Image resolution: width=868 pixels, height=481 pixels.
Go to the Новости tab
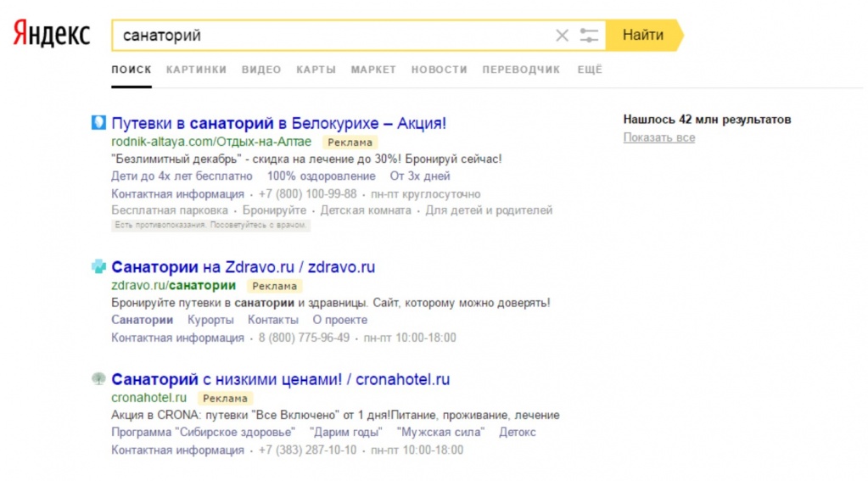point(439,70)
